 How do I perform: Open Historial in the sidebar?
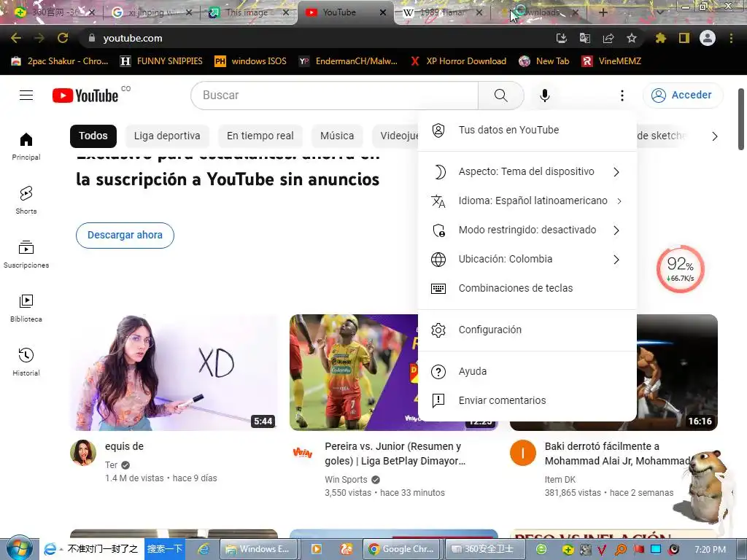coord(26,362)
